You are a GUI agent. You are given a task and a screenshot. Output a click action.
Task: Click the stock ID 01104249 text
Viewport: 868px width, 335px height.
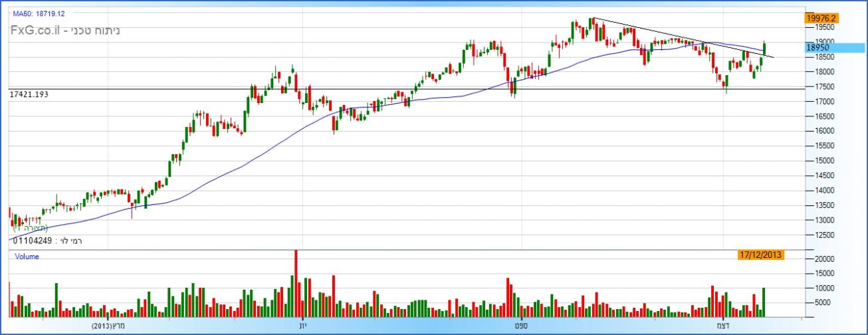[x=33, y=241]
